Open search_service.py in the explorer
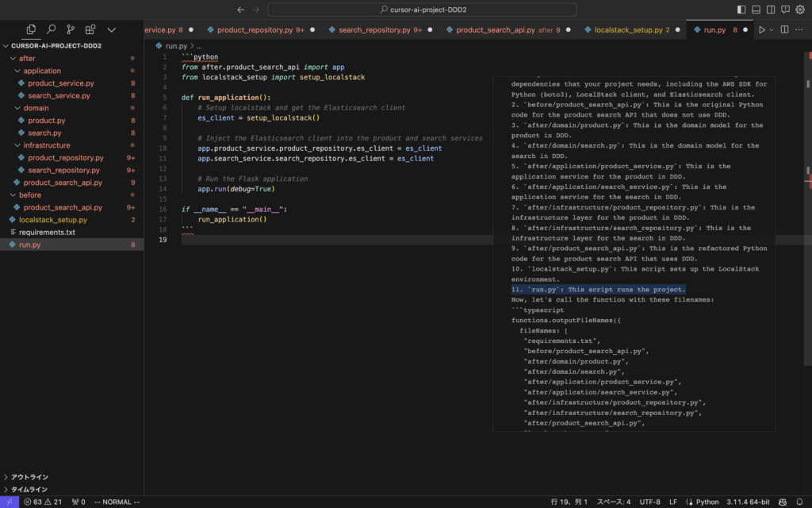This screenshot has height=508, width=812. click(x=71, y=96)
